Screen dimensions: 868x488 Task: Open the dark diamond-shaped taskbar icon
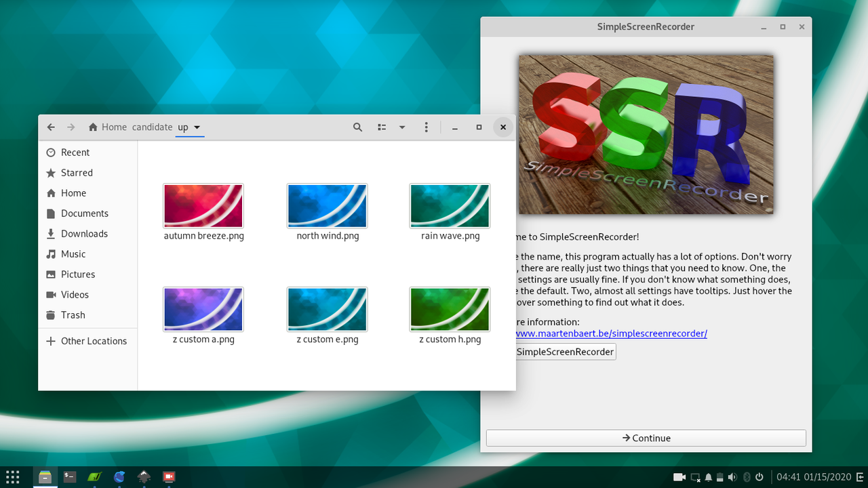click(x=144, y=476)
